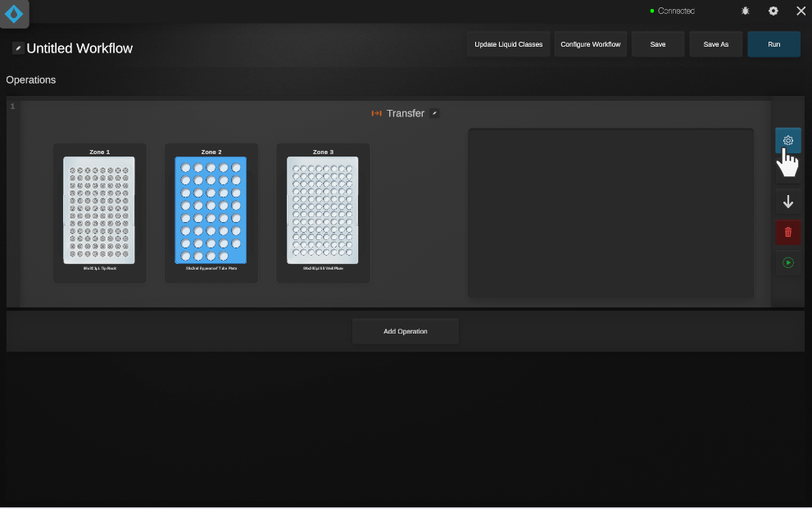The image size is (812, 509).
Task: Click the Operations heading
Action: click(x=31, y=80)
